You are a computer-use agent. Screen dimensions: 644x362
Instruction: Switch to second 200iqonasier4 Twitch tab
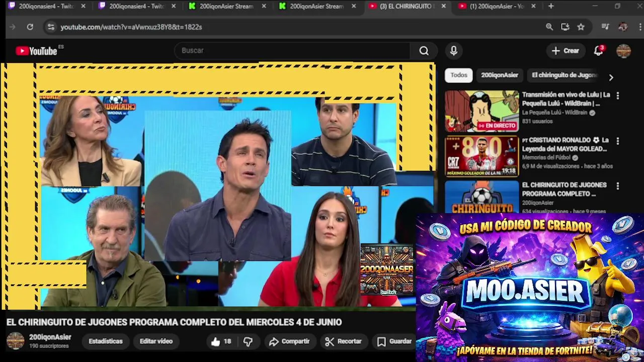pos(135,6)
